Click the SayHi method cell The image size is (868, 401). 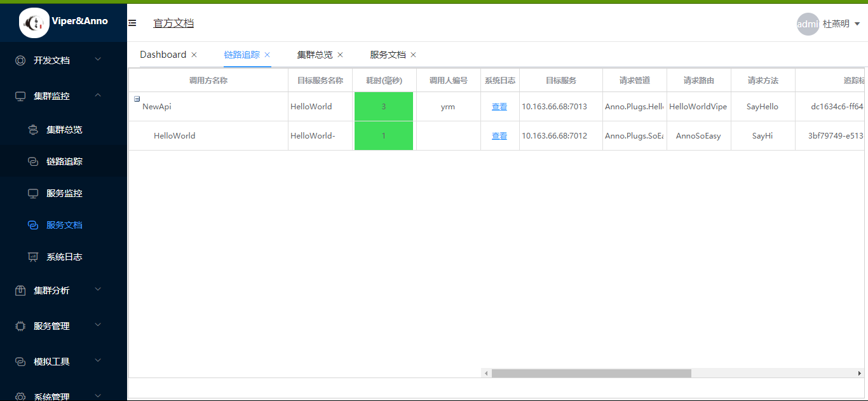coord(763,136)
